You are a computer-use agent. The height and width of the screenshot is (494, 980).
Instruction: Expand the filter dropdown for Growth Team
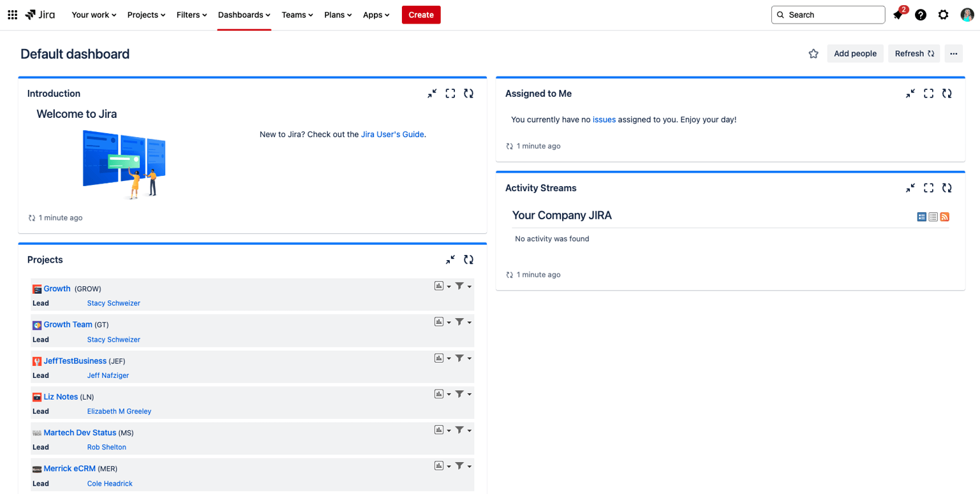468,321
